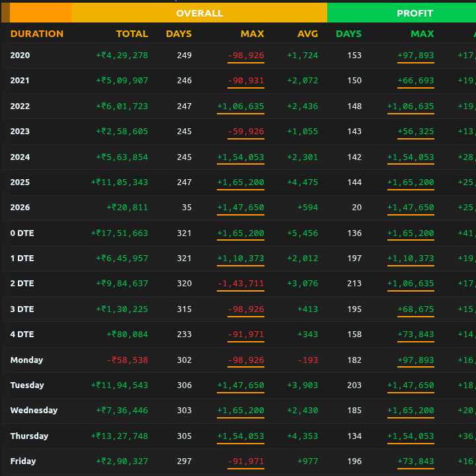Open 2020 overall max value -98,926
This screenshot has width=476, height=476.
(x=245, y=56)
